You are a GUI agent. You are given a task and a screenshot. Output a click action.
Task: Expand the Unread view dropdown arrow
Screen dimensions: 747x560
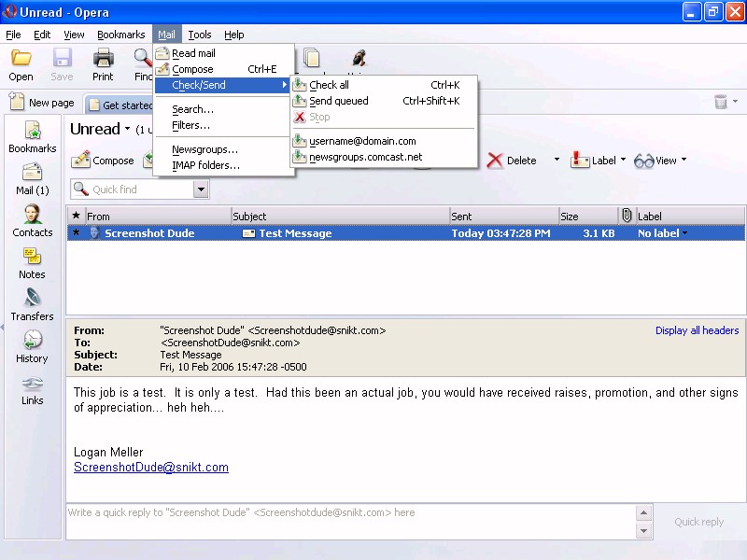tap(127, 129)
